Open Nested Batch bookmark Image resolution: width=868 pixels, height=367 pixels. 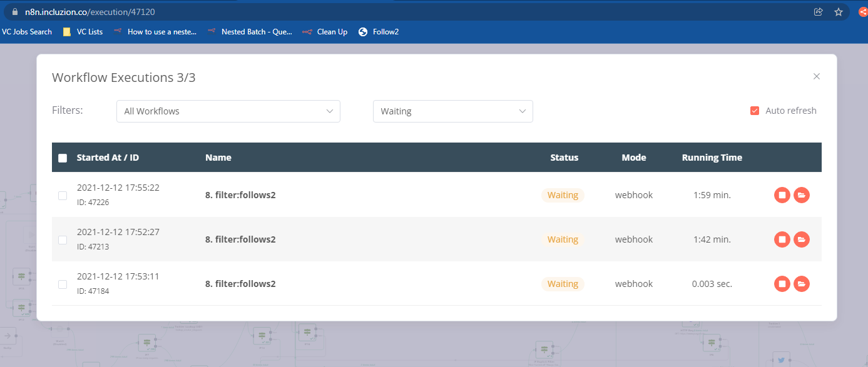(x=250, y=32)
